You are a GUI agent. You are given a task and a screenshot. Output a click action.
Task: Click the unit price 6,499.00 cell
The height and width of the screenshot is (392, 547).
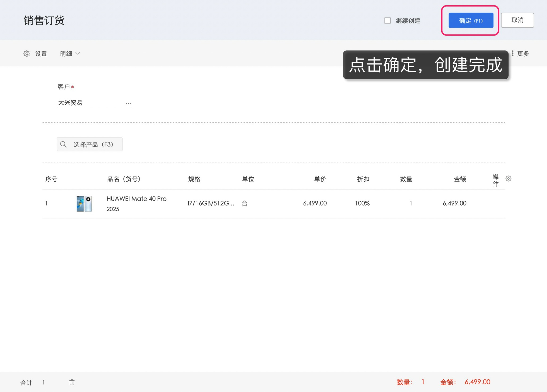pyautogui.click(x=315, y=203)
